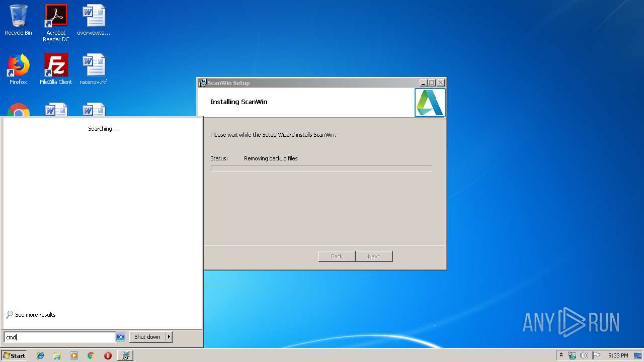Click the Installing ScanWin heading
644x362 pixels.
(x=239, y=102)
